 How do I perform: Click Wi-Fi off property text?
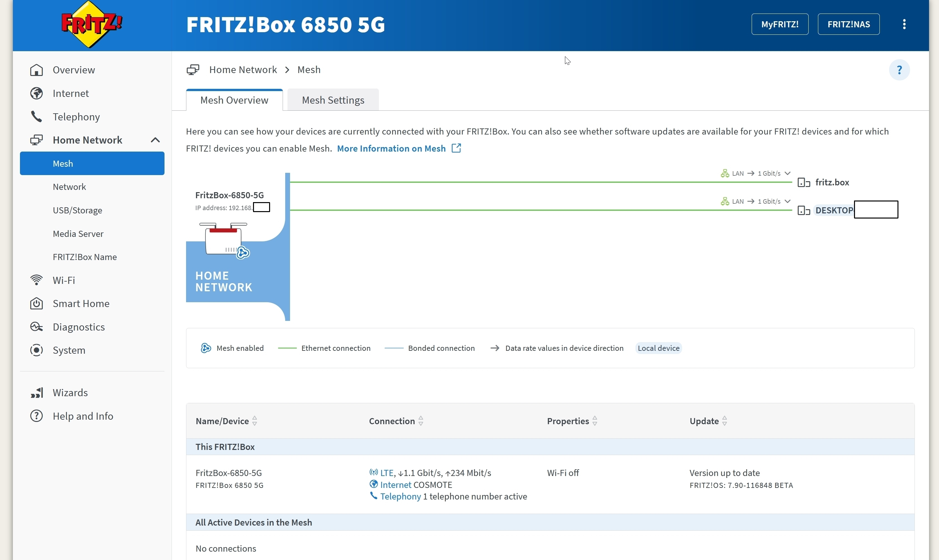(x=563, y=473)
